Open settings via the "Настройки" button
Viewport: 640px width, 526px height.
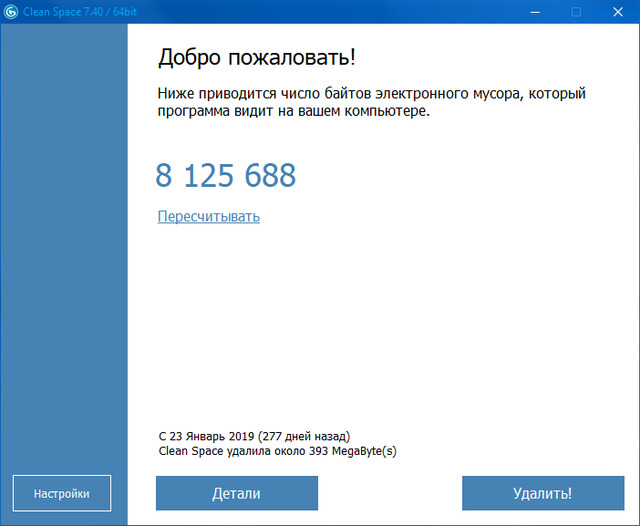(62, 493)
